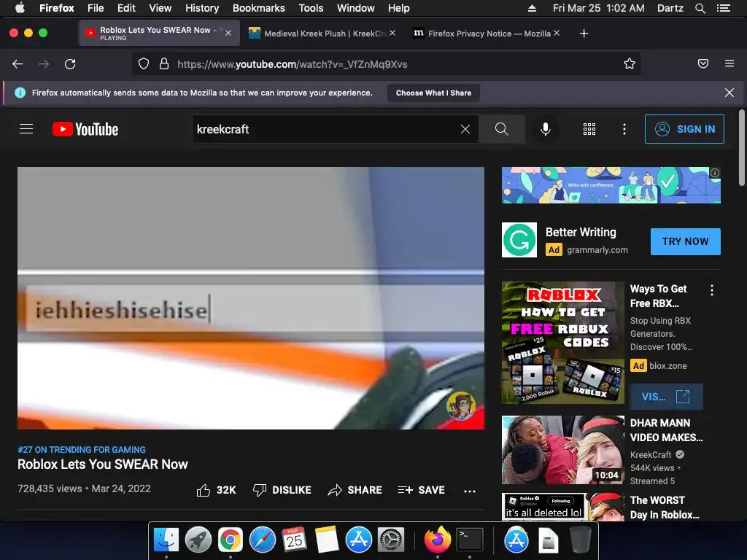Like the video with thumbs up
747x560 pixels.
pos(216,490)
